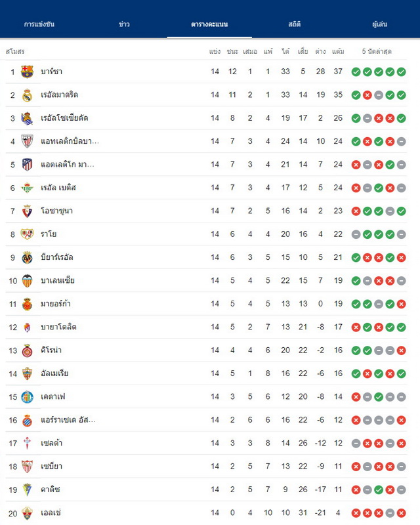Click the Real Madrid crest icon
The image size is (420, 525).
coord(27,95)
